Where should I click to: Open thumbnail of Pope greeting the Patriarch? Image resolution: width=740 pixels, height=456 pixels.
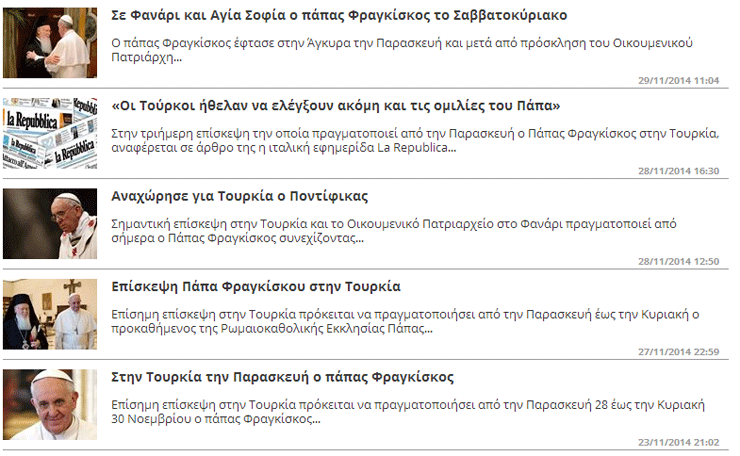pos(50,43)
